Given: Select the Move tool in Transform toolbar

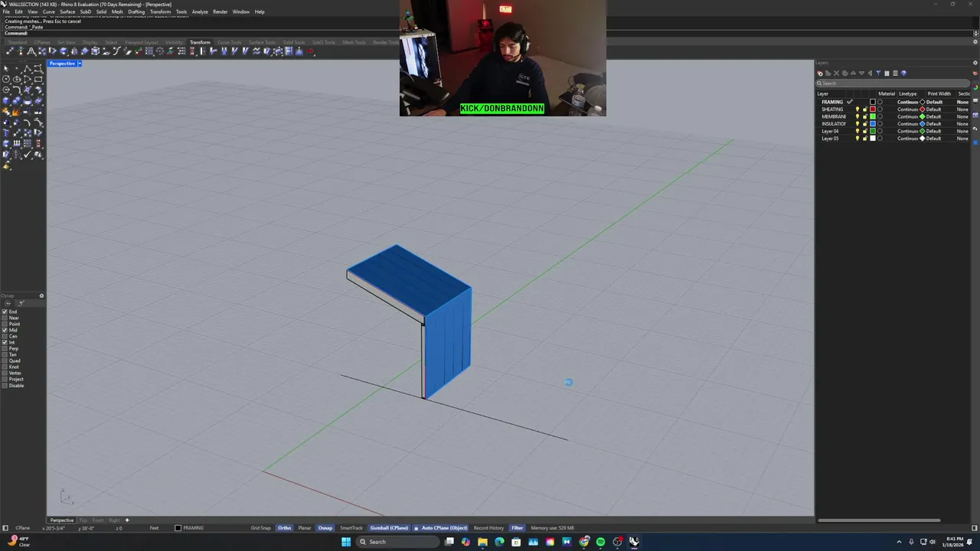Looking at the screenshot, I should click(10, 51).
